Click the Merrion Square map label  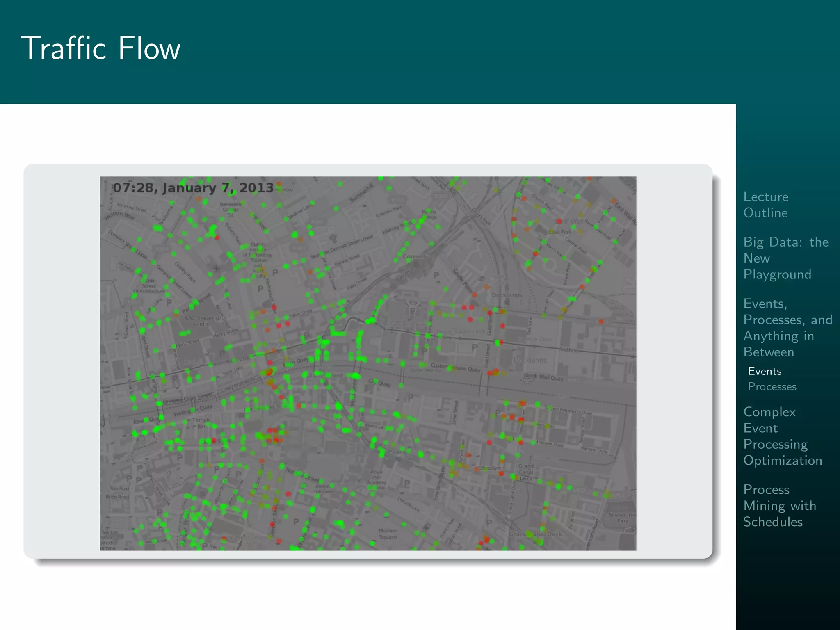388,534
